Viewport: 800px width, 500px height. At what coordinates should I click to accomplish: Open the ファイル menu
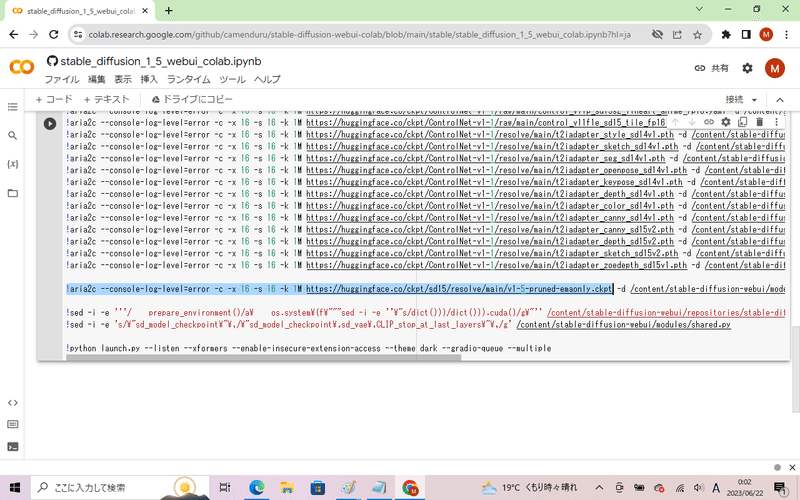(62, 80)
